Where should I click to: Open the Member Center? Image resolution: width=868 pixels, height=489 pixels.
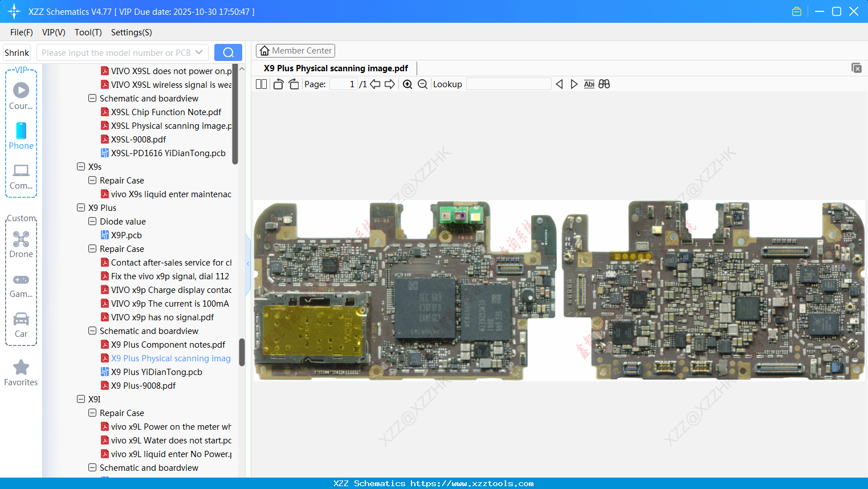coord(295,51)
